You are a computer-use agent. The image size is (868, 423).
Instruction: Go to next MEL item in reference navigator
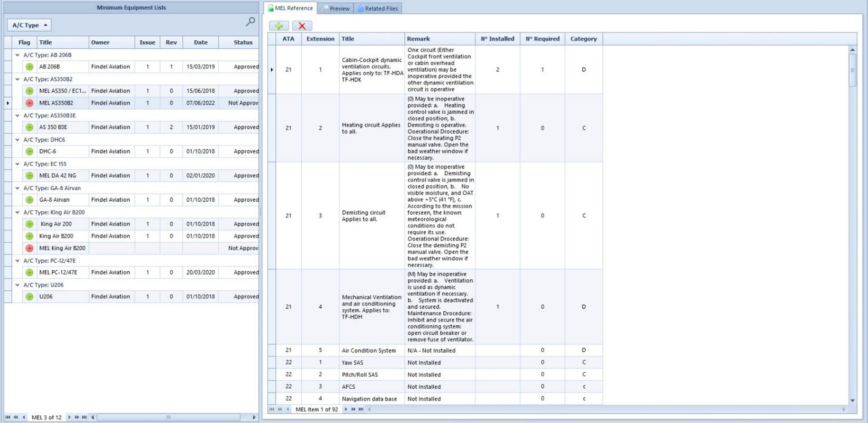click(x=346, y=409)
